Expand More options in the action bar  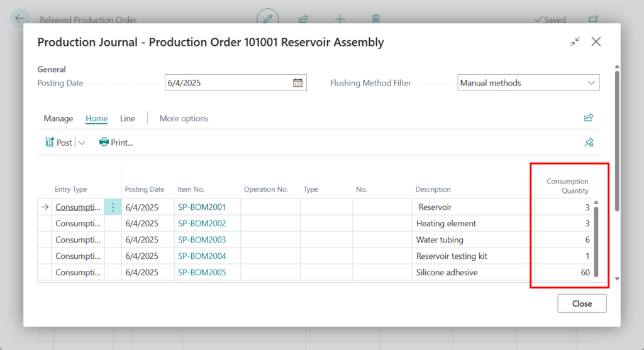click(184, 118)
